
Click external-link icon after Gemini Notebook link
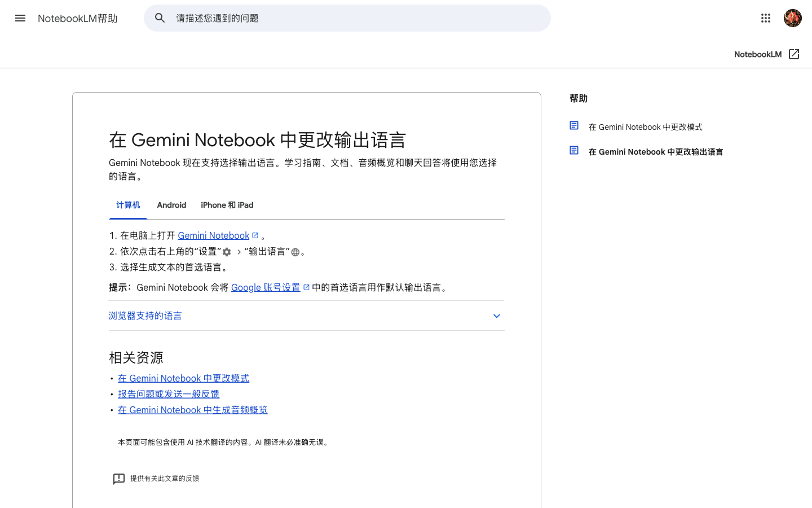pos(255,235)
